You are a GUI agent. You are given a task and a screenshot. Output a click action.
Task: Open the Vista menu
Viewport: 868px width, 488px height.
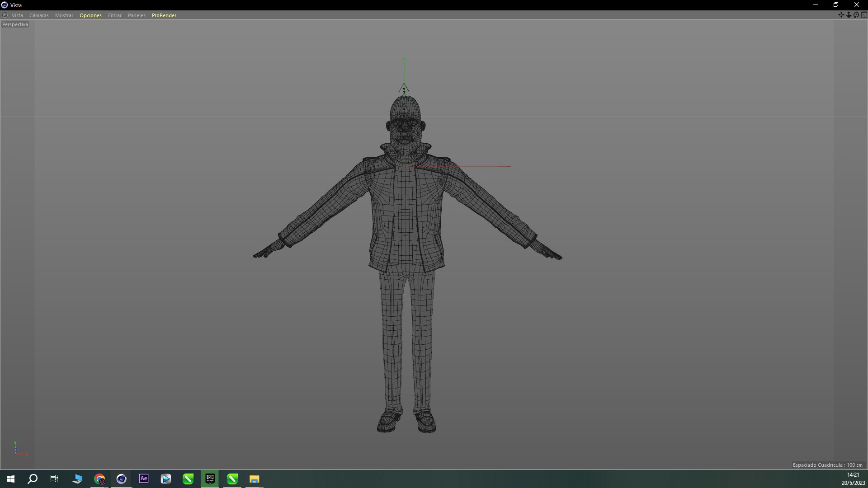(x=17, y=15)
